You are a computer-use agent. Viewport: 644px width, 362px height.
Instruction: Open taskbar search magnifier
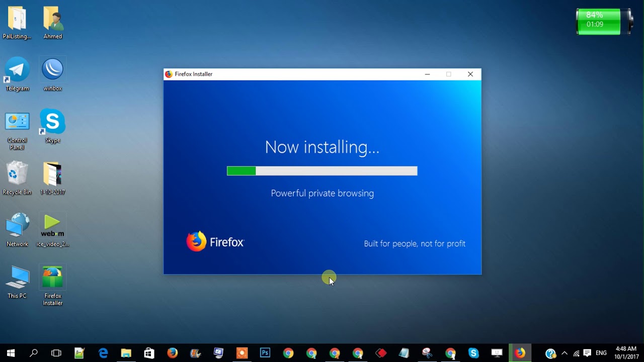(x=34, y=353)
